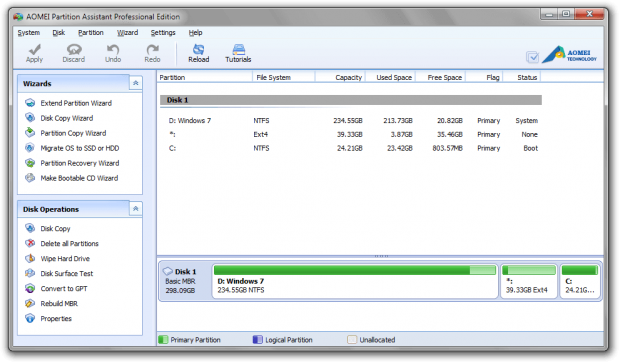The image size is (620, 363).
Task: Select the C: 24.21G partition block
Action: 580,281
